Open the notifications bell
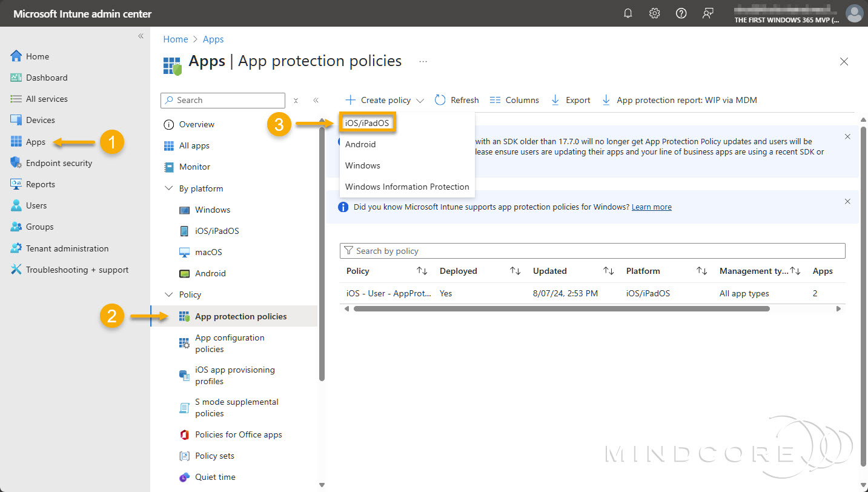868x492 pixels. (x=628, y=13)
